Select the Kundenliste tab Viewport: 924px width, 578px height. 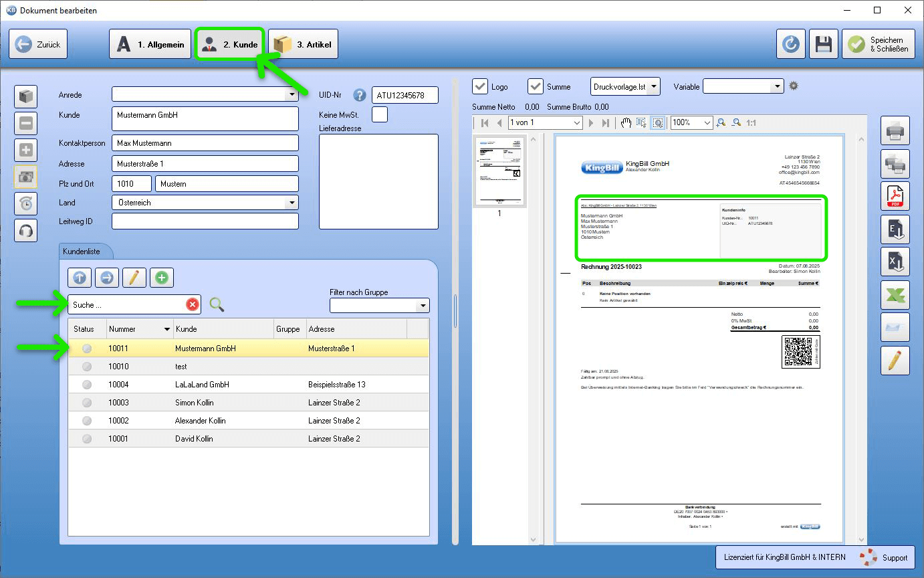click(x=86, y=252)
